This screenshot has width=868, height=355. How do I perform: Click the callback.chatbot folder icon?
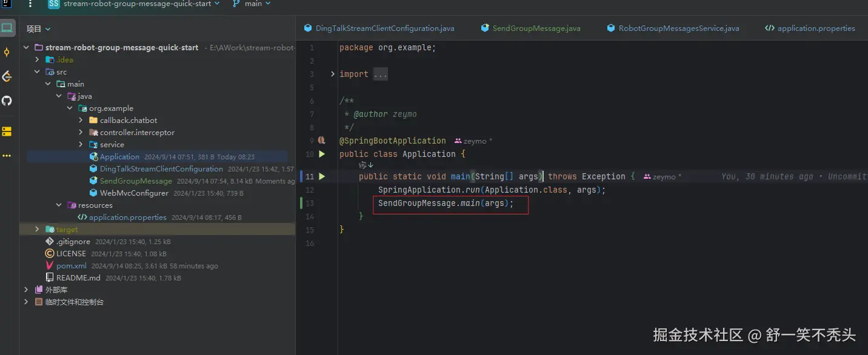click(x=93, y=120)
